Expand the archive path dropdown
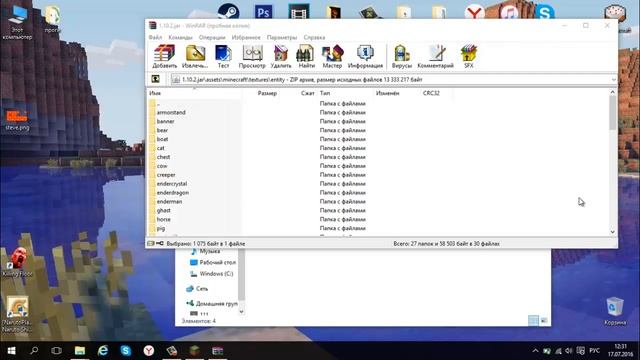This screenshot has height=360, width=640. 613,80
